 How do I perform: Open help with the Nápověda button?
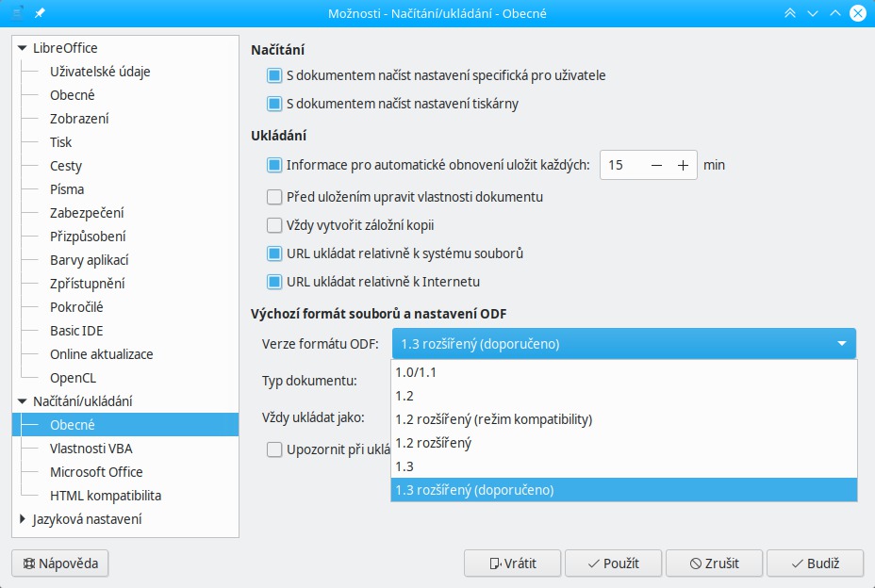[x=60, y=563]
